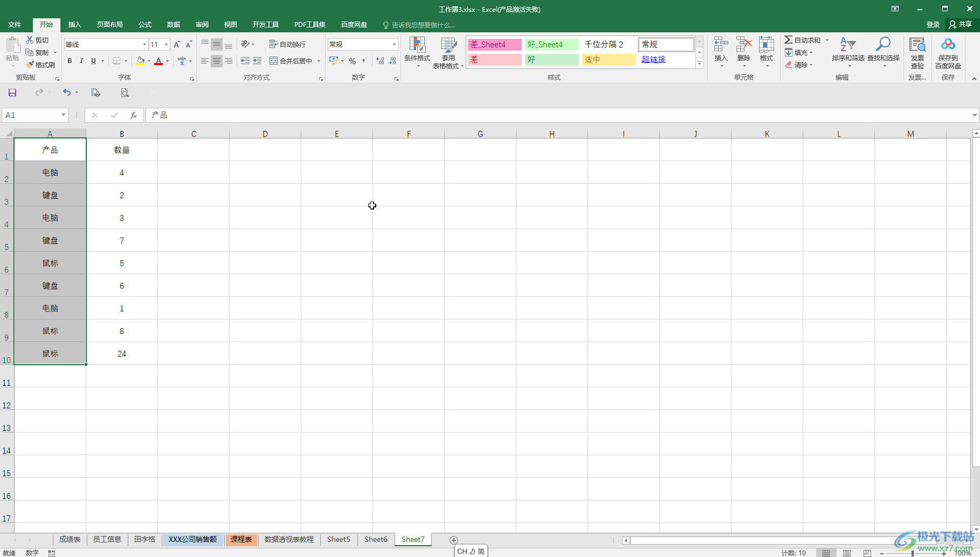Switch to the 插入 Insert tab

(x=74, y=24)
